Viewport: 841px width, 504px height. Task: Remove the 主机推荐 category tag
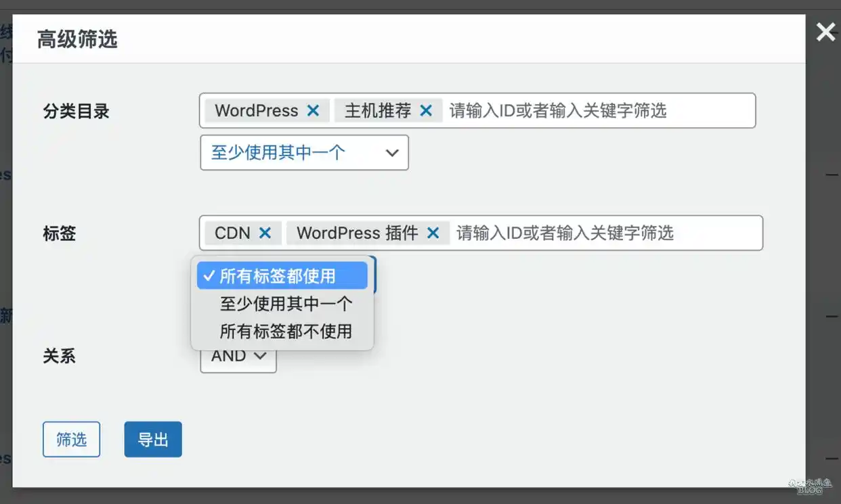click(x=426, y=110)
